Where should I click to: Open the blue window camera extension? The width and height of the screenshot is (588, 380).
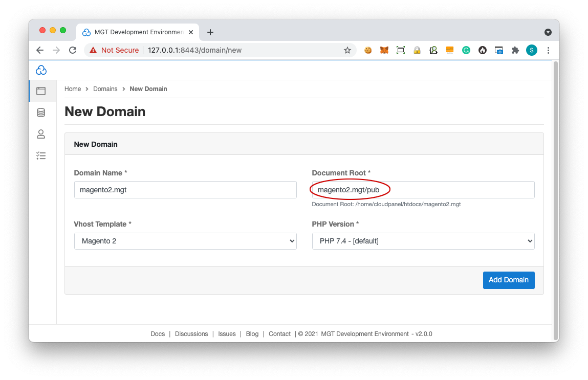(x=499, y=50)
